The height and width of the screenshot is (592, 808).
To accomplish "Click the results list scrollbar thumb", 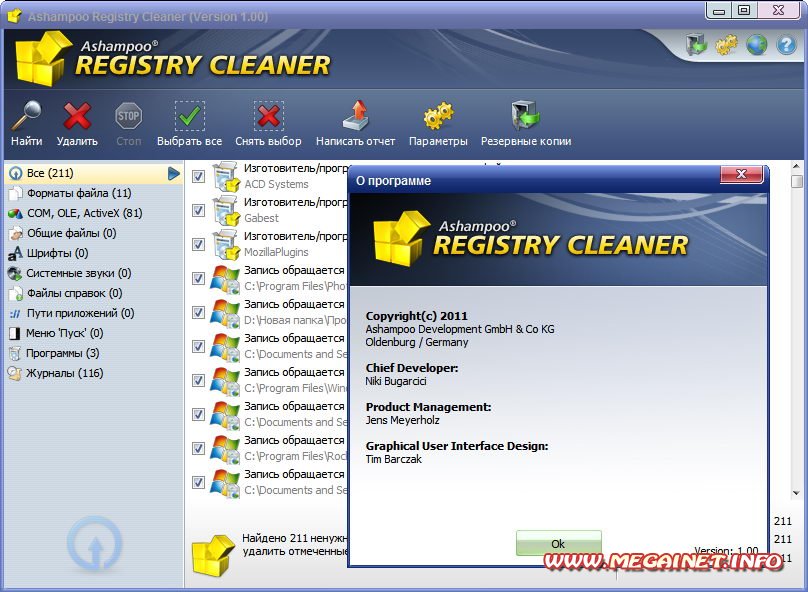I will (x=797, y=181).
